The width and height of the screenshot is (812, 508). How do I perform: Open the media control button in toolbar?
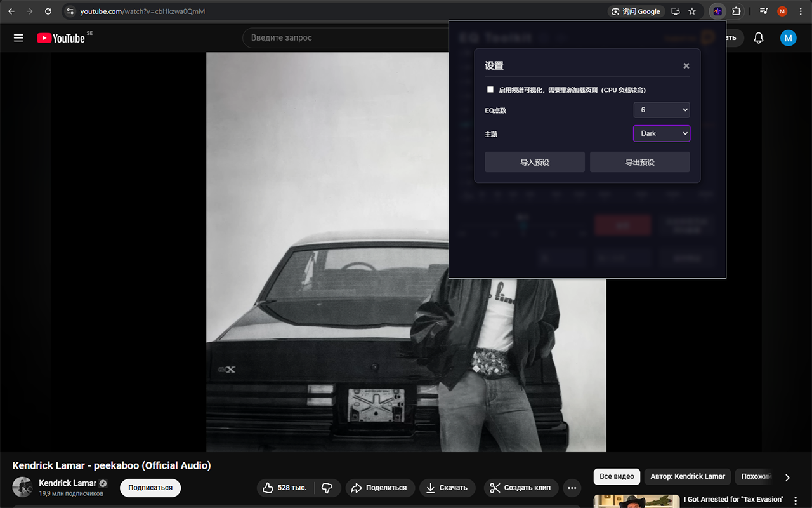764,11
